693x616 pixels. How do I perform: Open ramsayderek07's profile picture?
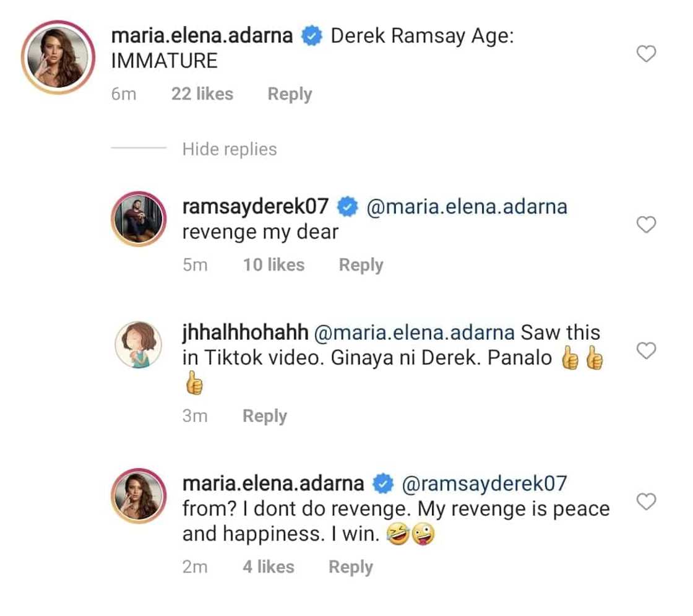[x=139, y=219]
